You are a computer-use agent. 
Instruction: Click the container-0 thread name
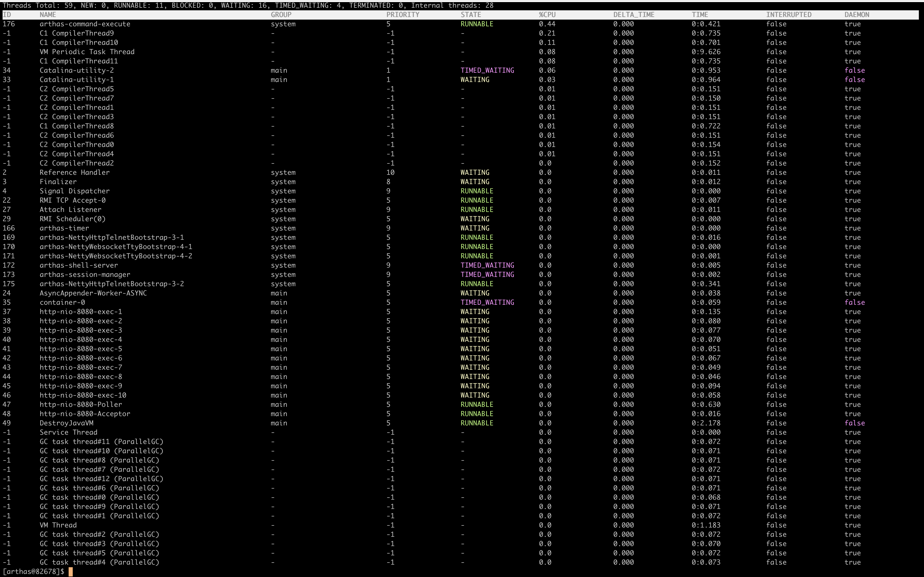coord(62,302)
